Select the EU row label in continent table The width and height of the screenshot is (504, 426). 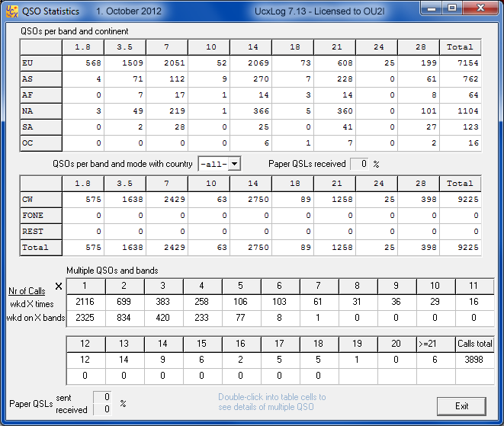[40, 63]
